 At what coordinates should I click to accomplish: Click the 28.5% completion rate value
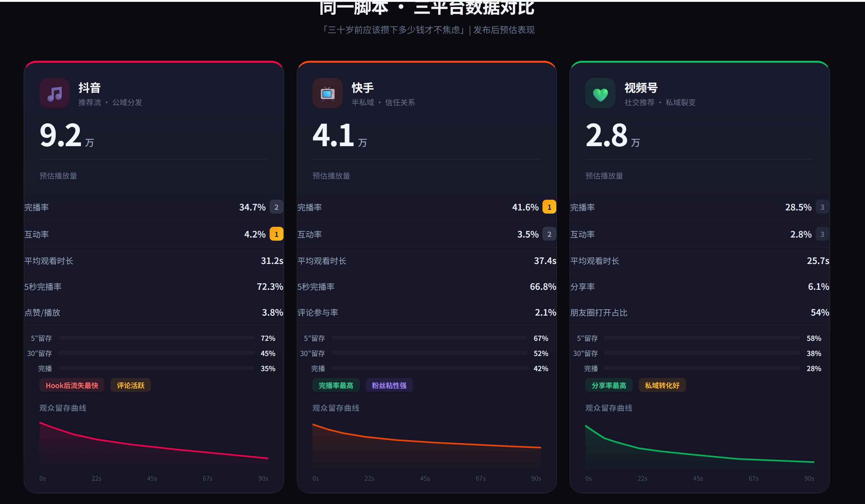tap(798, 207)
